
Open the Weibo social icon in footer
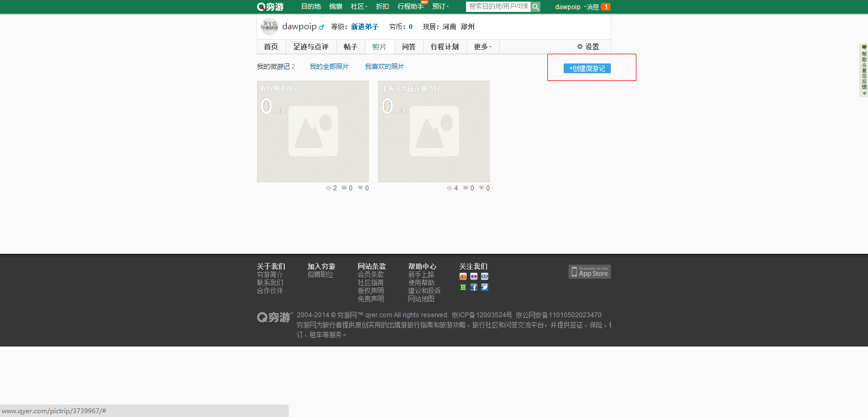click(463, 277)
